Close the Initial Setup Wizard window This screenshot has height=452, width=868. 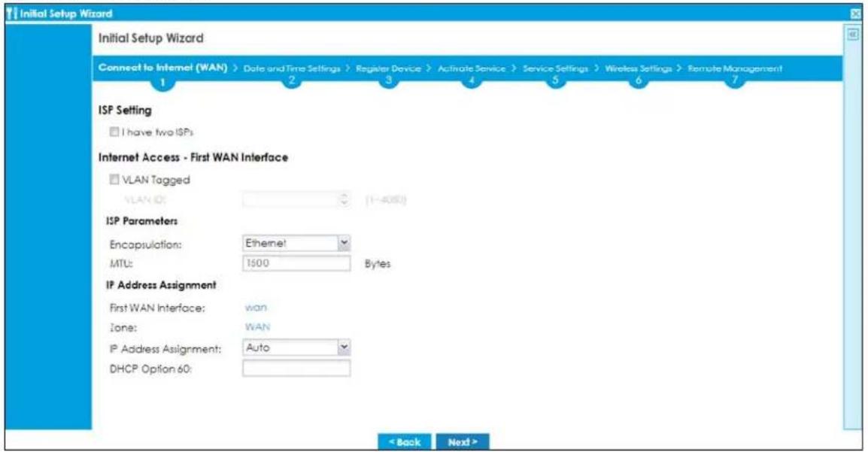coord(857,14)
